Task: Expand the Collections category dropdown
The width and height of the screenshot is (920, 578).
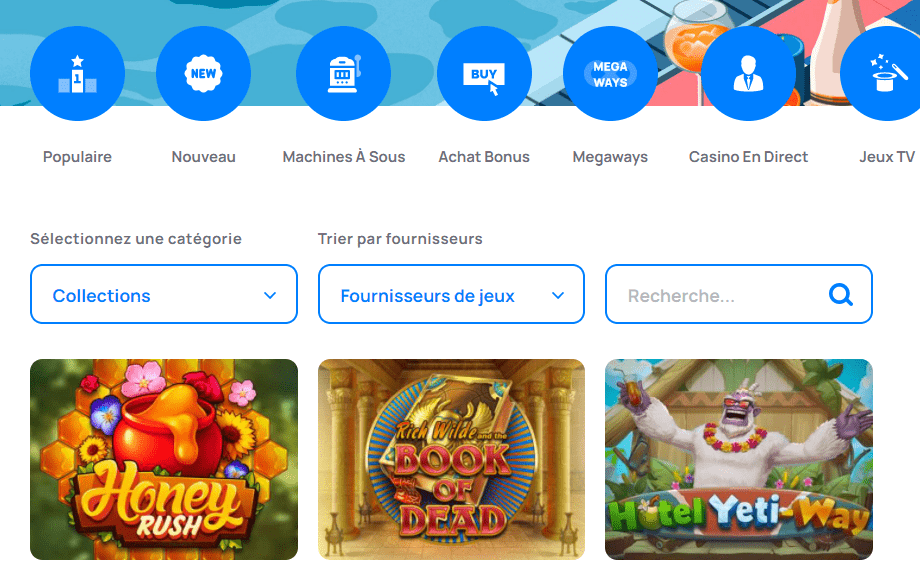Action: pos(164,294)
